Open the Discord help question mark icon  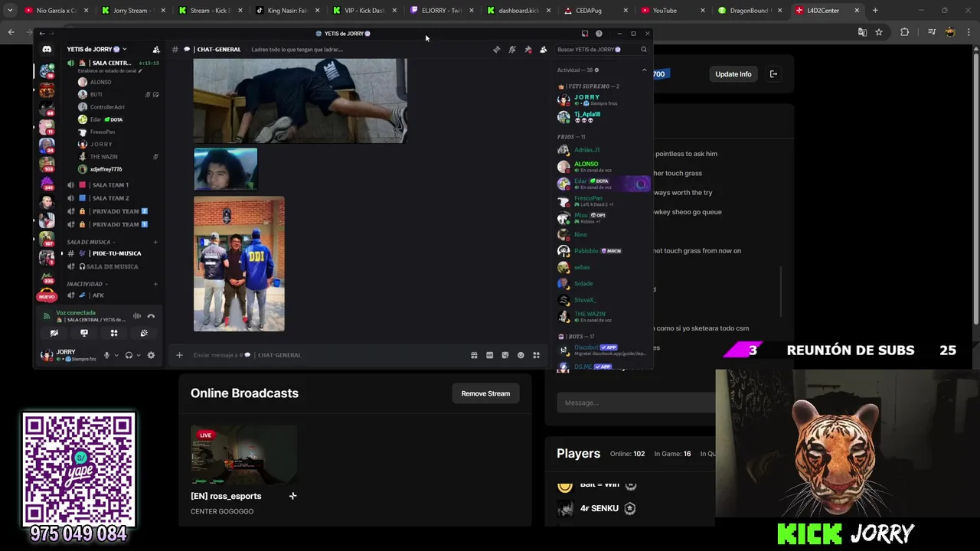[599, 34]
